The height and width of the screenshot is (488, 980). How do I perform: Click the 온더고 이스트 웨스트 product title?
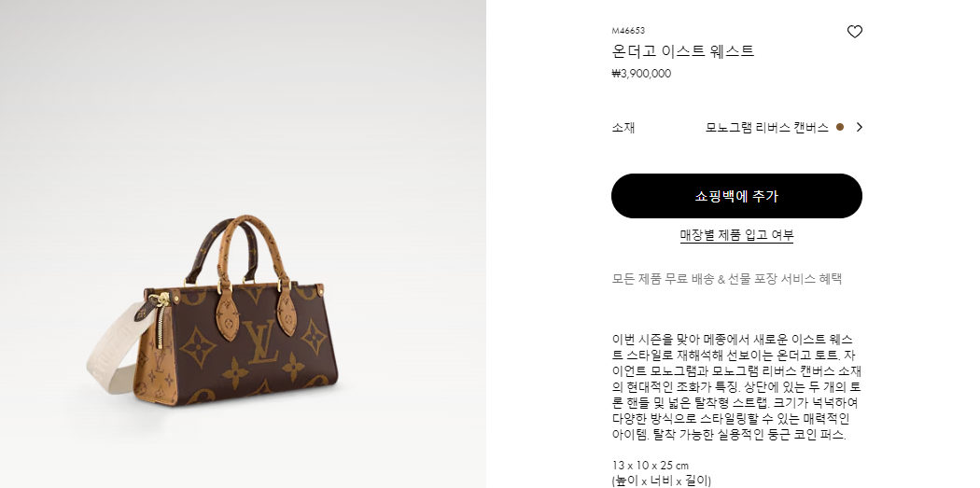[683, 51]
